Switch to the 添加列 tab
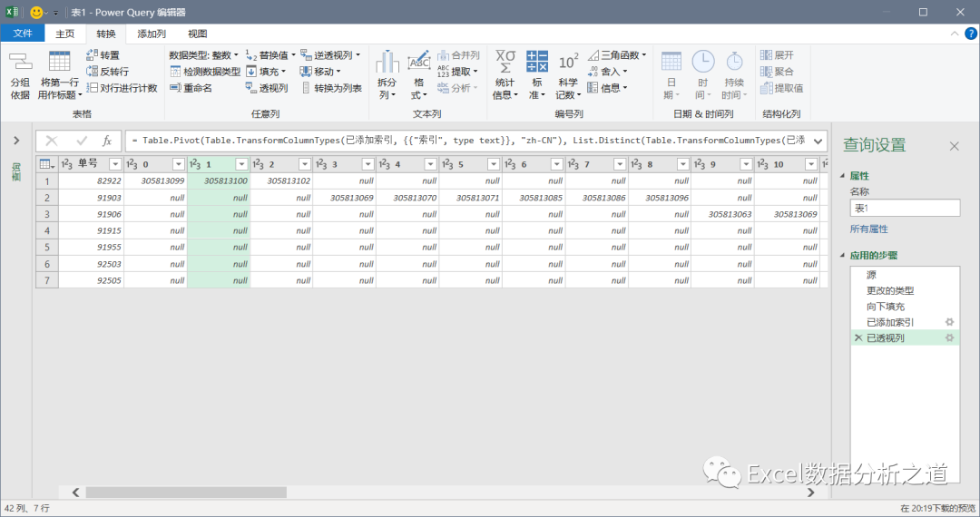 (152, 34)
